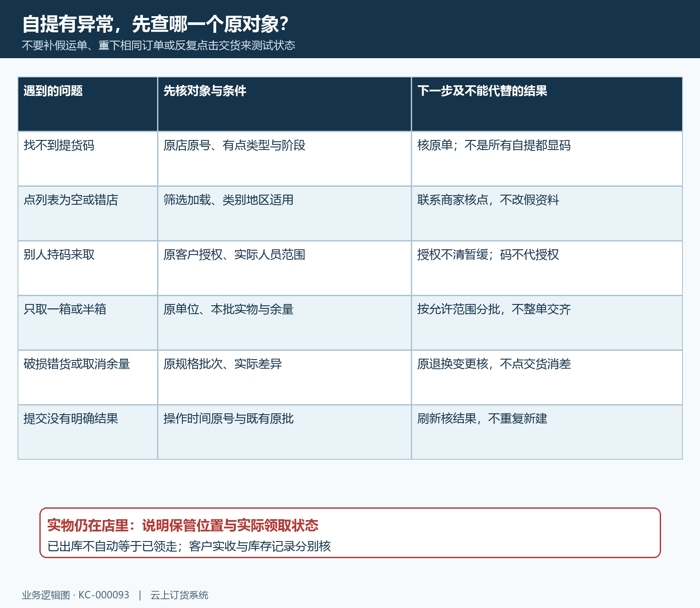Click the cell '按允许范围分批，不整单交齐'
700x608 pixels.
click(547, 323)
